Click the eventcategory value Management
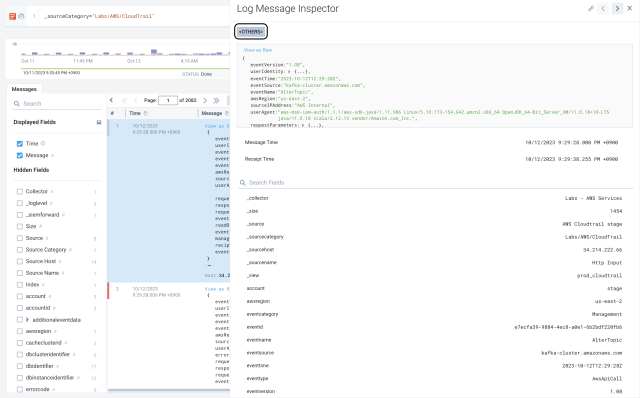The image size is (640, 398). click(607, 314)
